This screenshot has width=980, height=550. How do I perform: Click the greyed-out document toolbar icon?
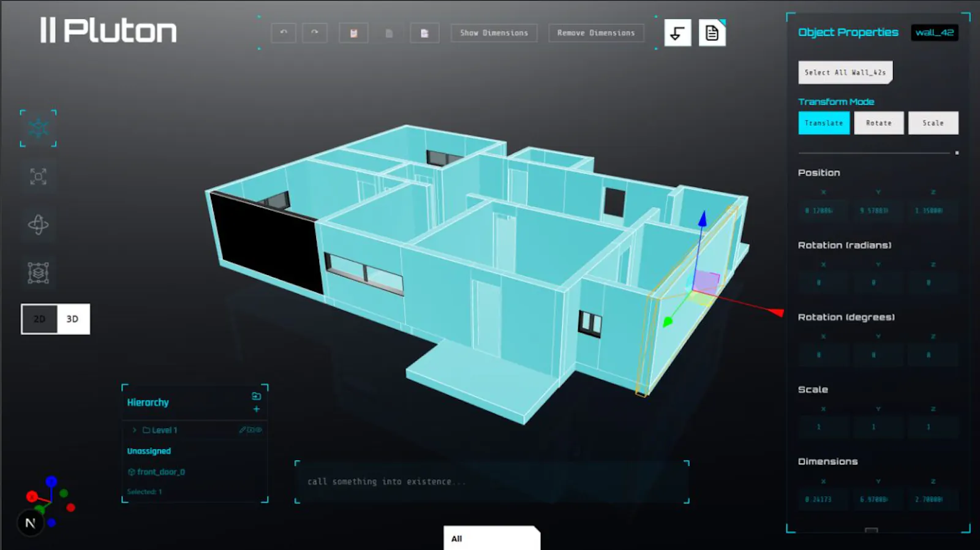(x=389, y=33)
